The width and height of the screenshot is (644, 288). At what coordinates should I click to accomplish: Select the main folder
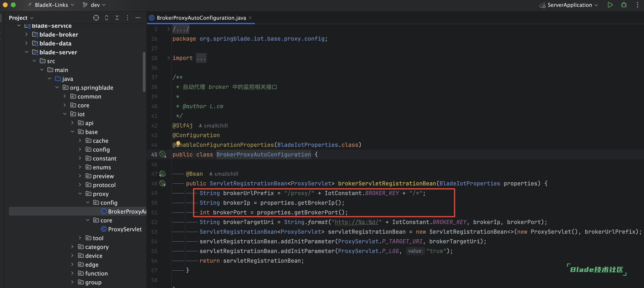[x=61, y=70]
